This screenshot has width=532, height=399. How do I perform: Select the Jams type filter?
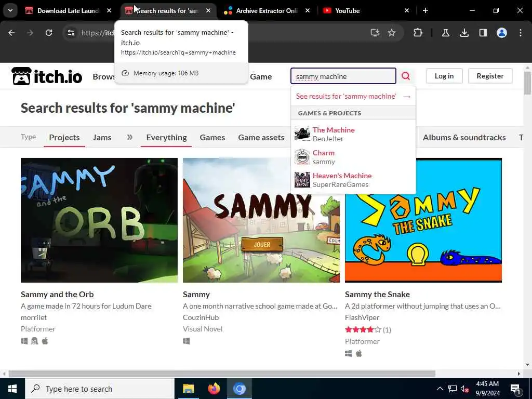point(102,137)
